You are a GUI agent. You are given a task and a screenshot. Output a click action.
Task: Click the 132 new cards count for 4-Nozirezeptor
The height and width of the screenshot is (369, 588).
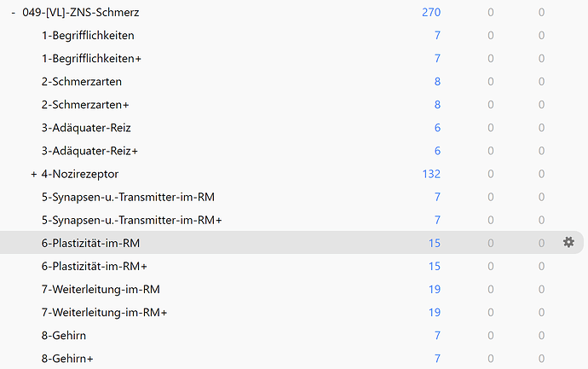[x=430, y=174]
